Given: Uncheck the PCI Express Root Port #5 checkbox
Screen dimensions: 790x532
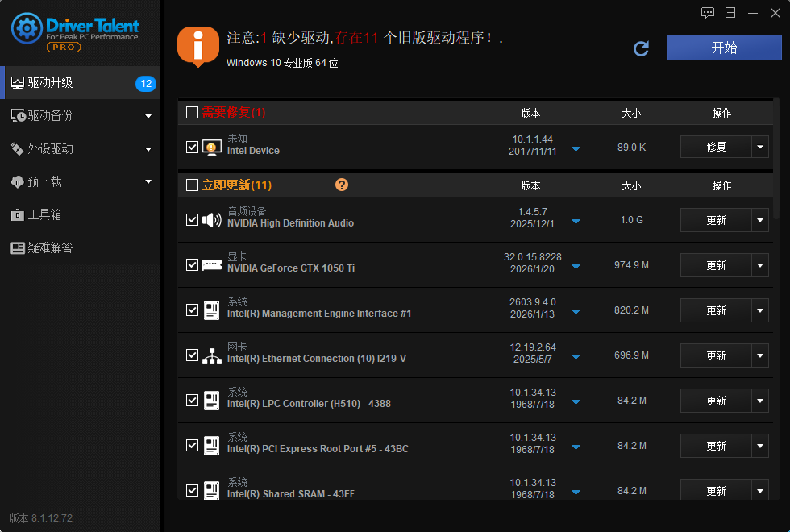Looking at the screenshot, I should point(192,445).
